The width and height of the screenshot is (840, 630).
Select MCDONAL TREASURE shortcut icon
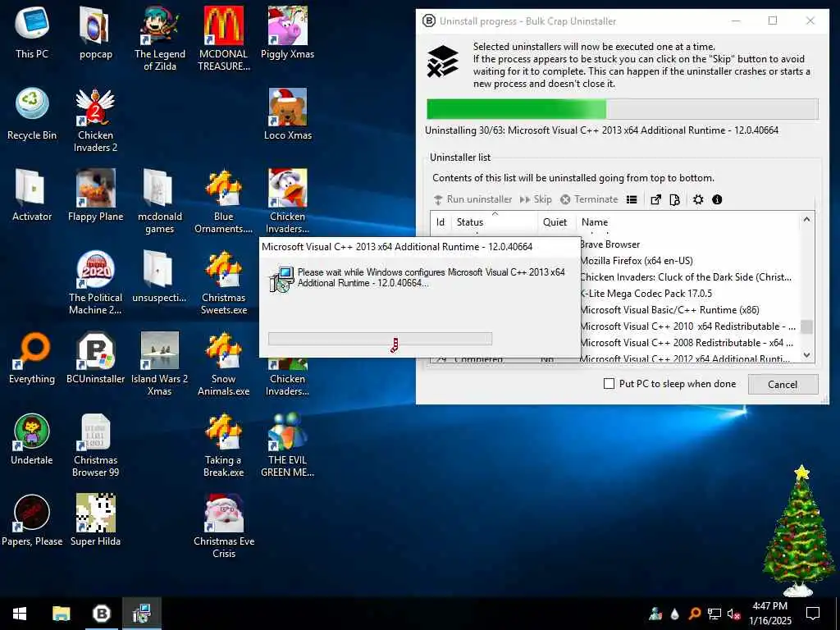[223, 38]
